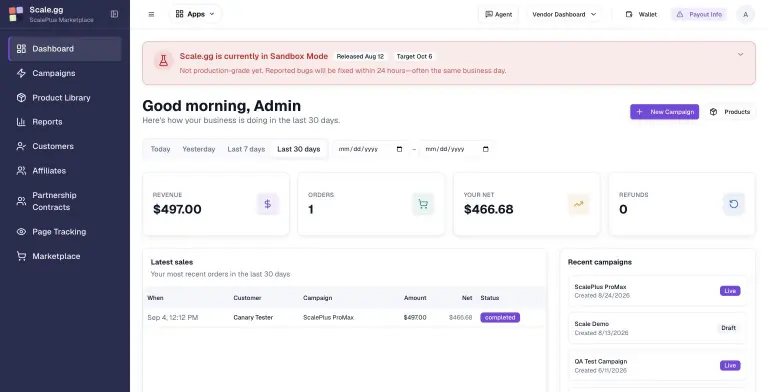Click the completed status badge
The image size is (768, 392).
click(x=500, y=318)
